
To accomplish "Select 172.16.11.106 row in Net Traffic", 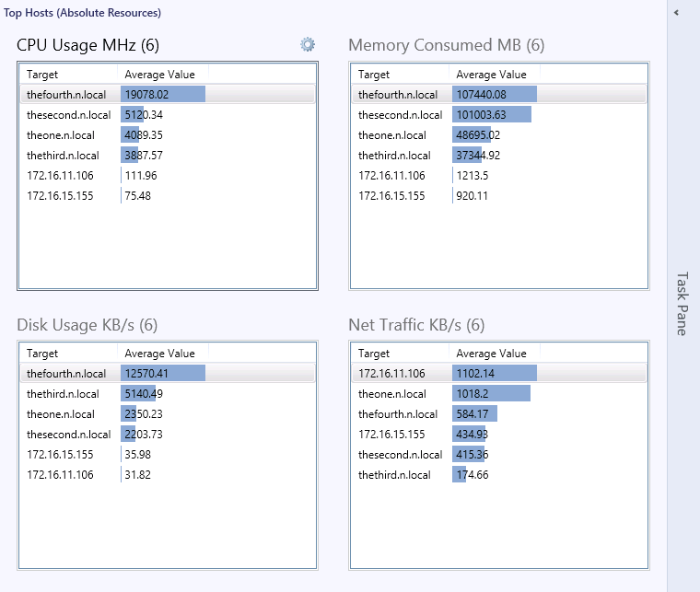I will [391, 374].
